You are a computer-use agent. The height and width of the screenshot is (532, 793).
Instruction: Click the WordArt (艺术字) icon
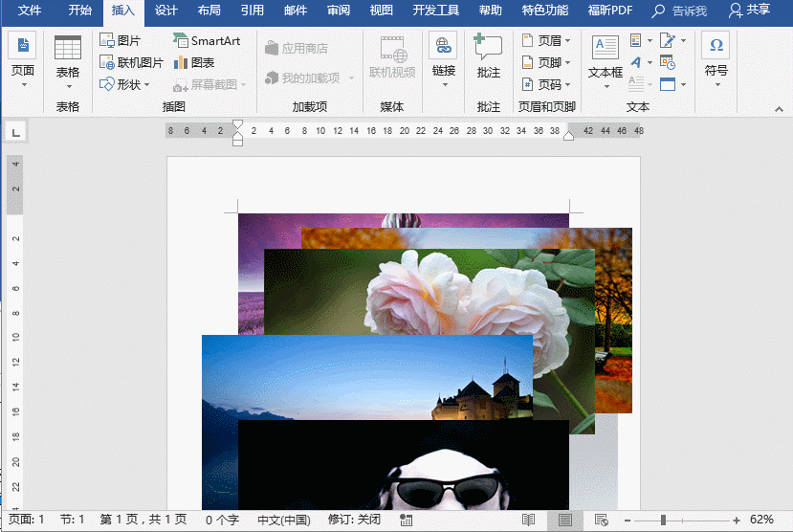click(637, 62)
